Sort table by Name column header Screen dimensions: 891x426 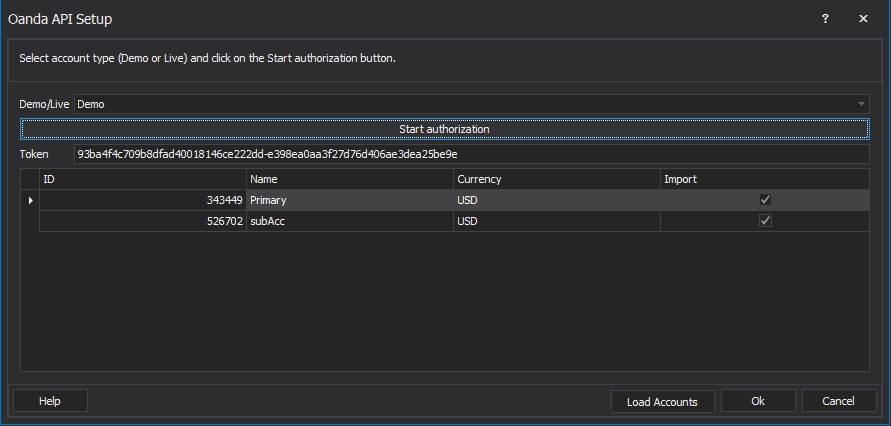(x=350, y=179)
